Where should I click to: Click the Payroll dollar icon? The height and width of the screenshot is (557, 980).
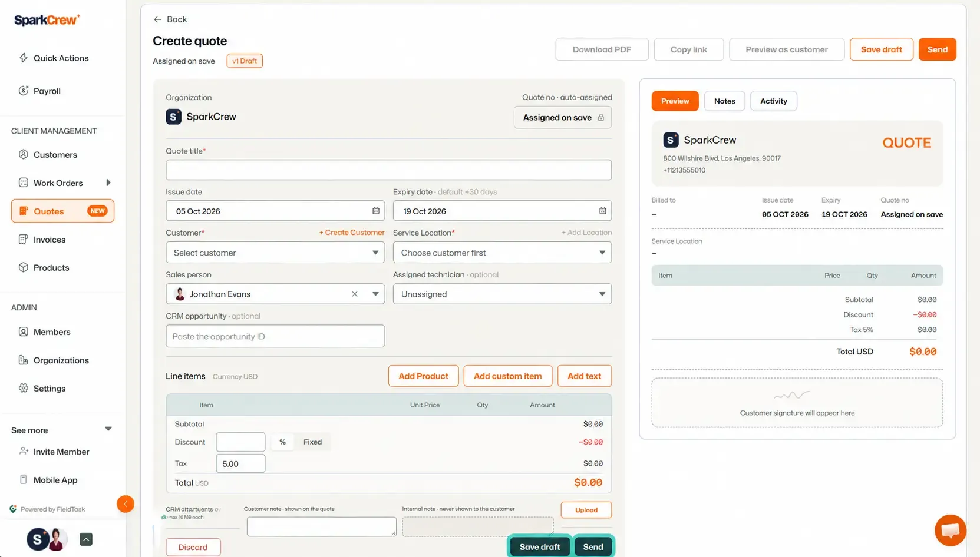point(24,91)
